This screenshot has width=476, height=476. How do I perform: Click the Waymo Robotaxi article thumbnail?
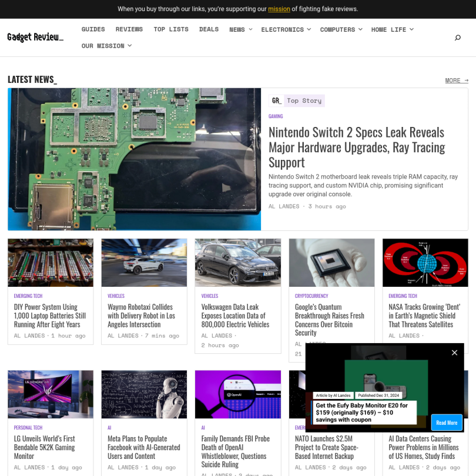coord(144,263)
